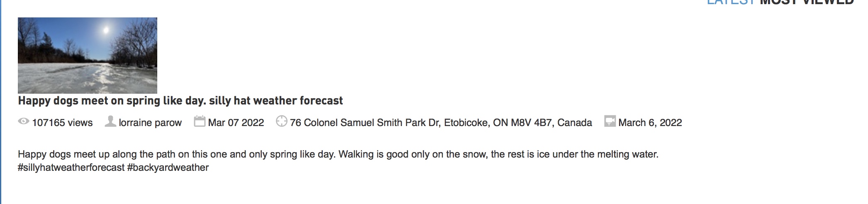Click the 'Happy dogs meet up along the path' sentence
This screenshot has width=868, height=204.
[x=177, y=154]
